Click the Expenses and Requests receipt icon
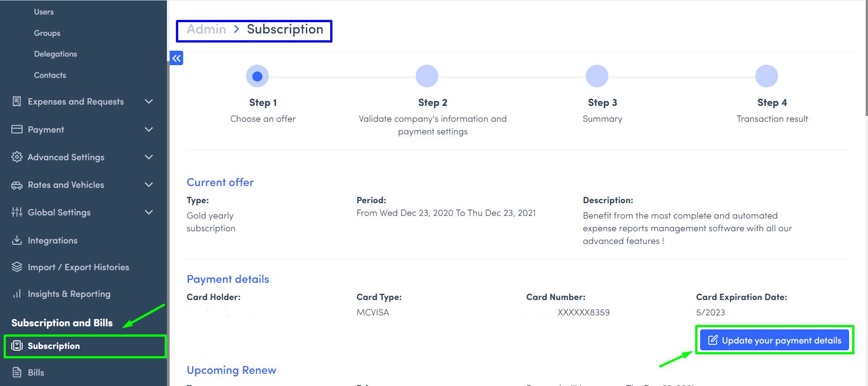868x386 pixels. coord(17,101)
